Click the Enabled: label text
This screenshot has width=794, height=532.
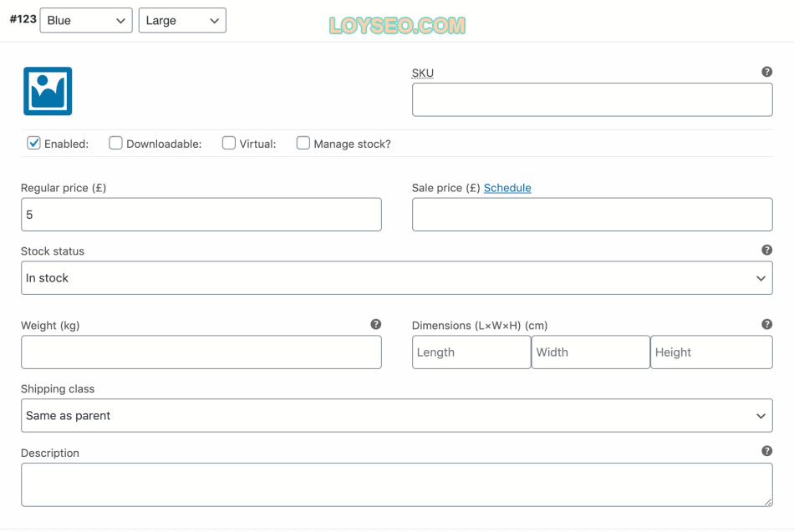pyautogui.click(x=66, y=144)
